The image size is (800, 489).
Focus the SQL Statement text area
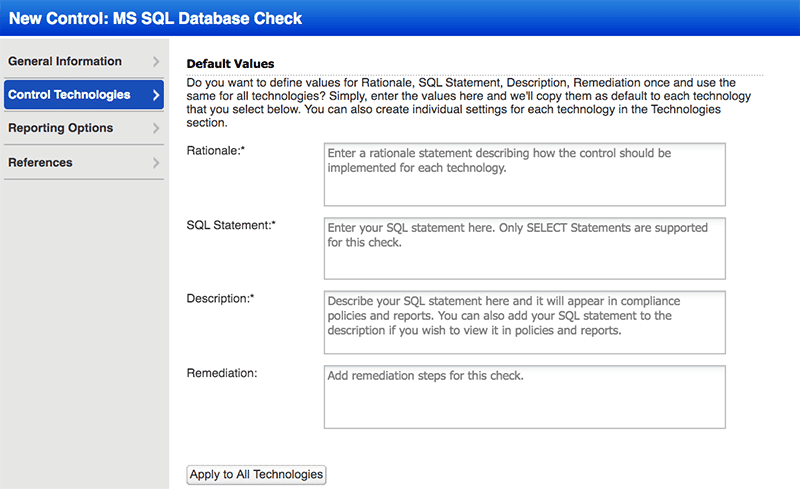tap(524, 249)
